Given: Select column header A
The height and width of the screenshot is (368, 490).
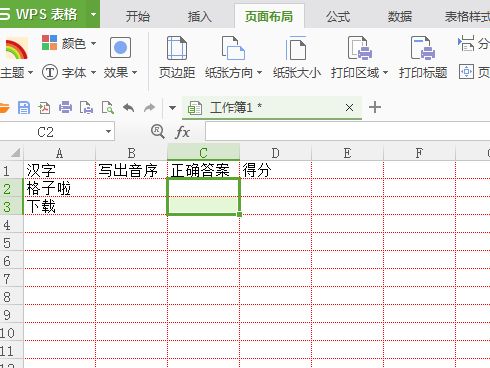Looking at the screenshot, I should click(x=59, y=152).
